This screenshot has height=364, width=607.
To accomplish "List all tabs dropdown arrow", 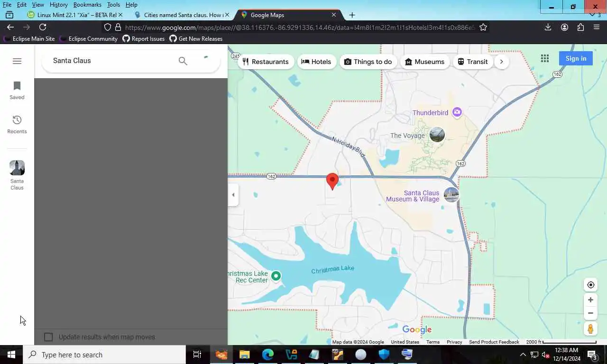I will pyautogui.click(x=592, y=15).
